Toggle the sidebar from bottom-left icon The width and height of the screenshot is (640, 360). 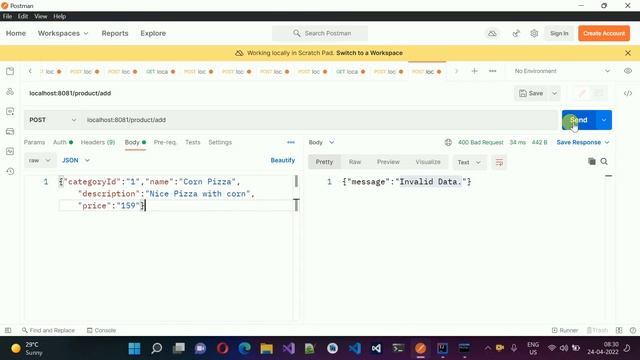click(8, 330)
